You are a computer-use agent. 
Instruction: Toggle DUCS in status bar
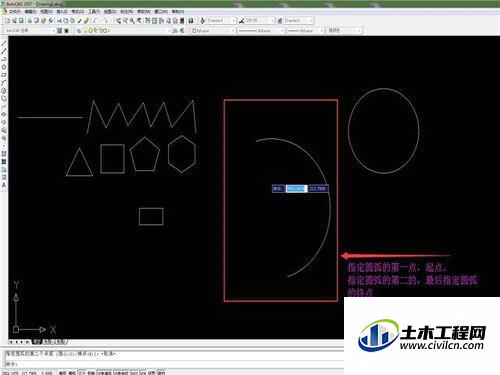point(135,373)
